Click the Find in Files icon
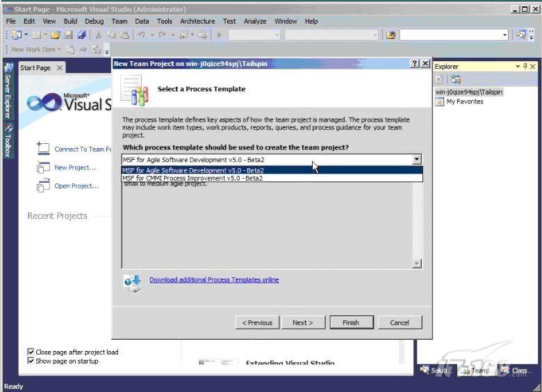Image resolution: width=542 pixels, height=392 pixels. click(x=391, y=35)
